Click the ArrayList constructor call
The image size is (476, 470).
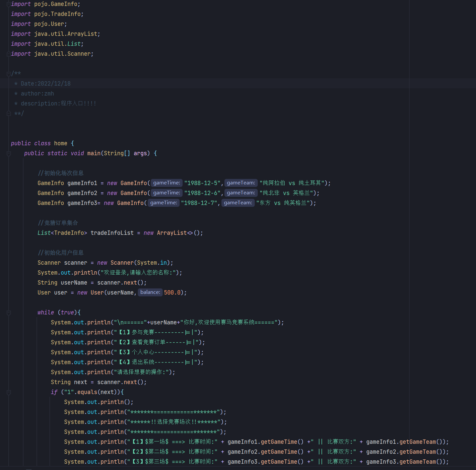tap(171, 233)
